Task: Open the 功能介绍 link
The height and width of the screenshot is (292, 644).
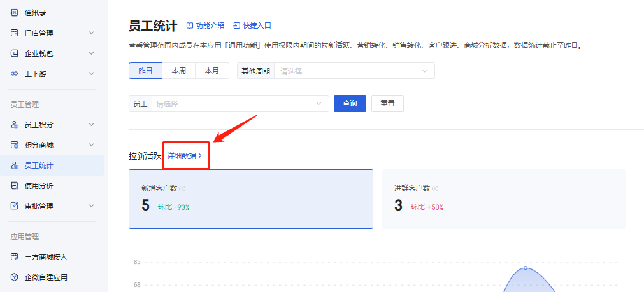Action: pyautogui.click(x=205, y=25)
